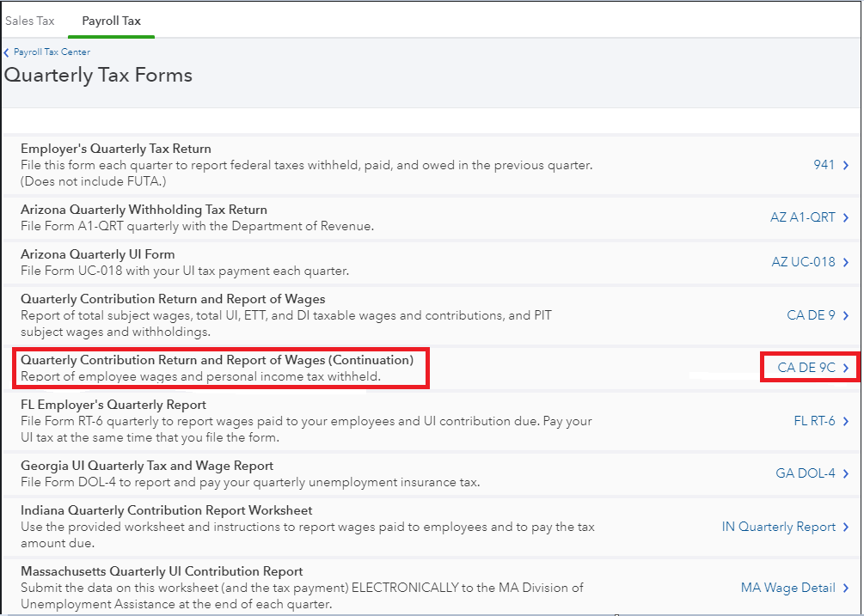This screenshot has height=616, width=864.
Task: Go back to Payroll Tax Center
Action: coord(52,52)
